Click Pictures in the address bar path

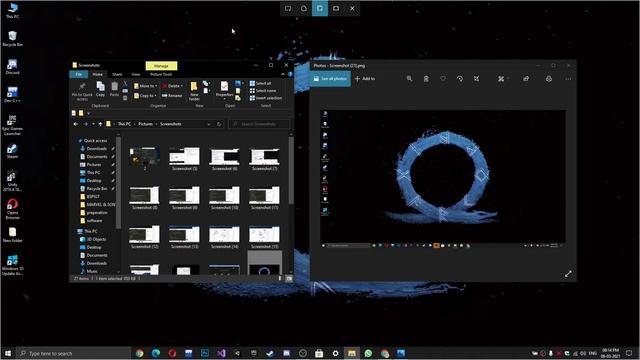145,124
